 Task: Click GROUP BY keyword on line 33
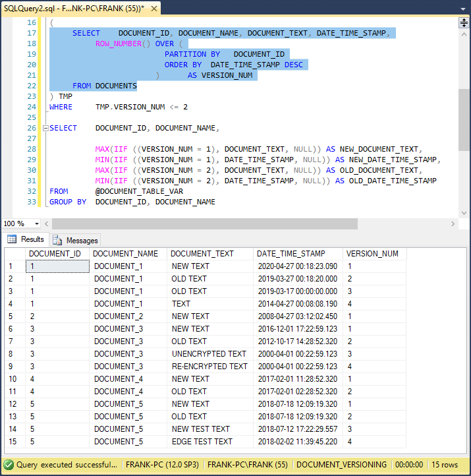click(x=68, y=202)
